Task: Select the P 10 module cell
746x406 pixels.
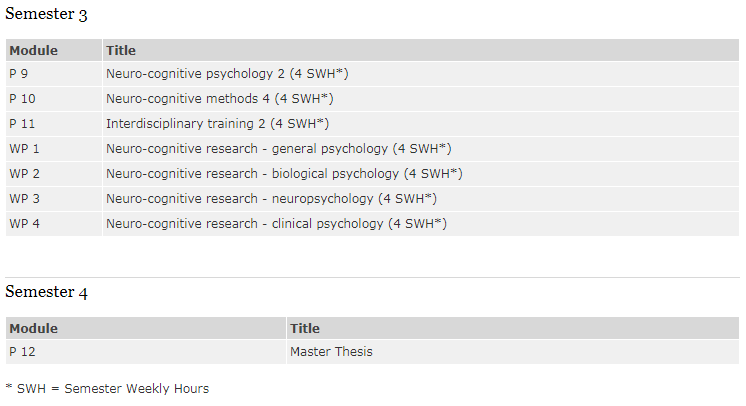Action: pos(22,99)
